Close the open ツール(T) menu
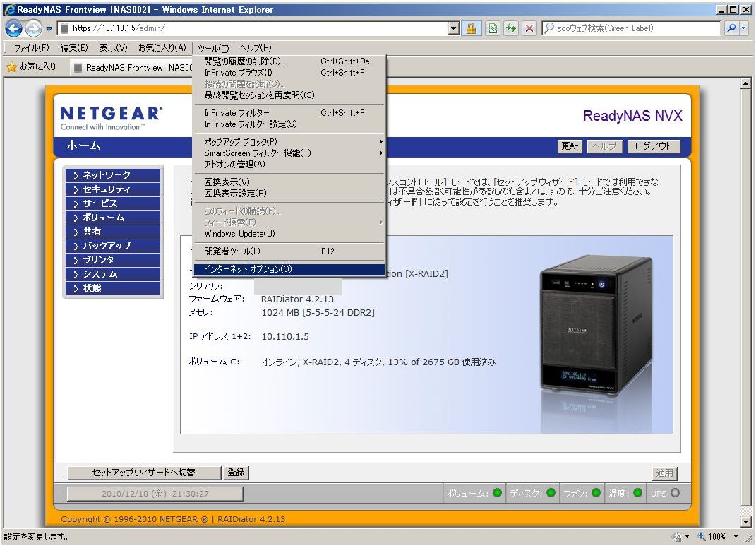The image size is (756, 546). [x=213, y=48]
